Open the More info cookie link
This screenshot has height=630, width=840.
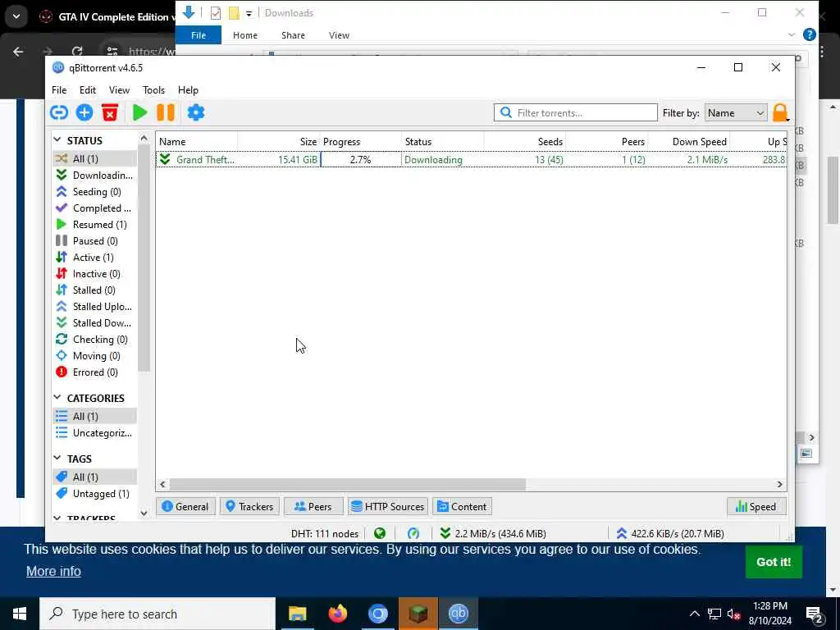click(53, 571)
